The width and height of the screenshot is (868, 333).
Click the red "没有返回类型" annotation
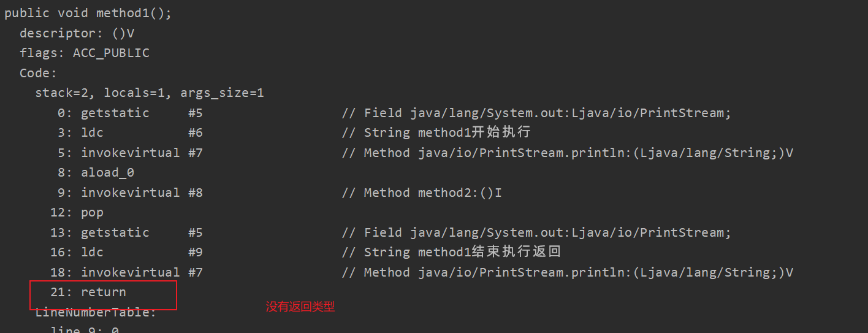point(300,307)
